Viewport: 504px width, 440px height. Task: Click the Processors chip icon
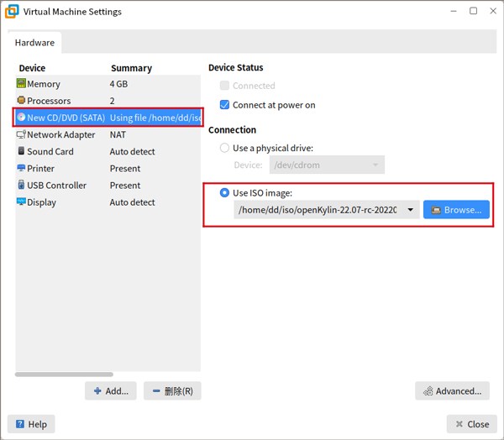click(x=21, y=101)
